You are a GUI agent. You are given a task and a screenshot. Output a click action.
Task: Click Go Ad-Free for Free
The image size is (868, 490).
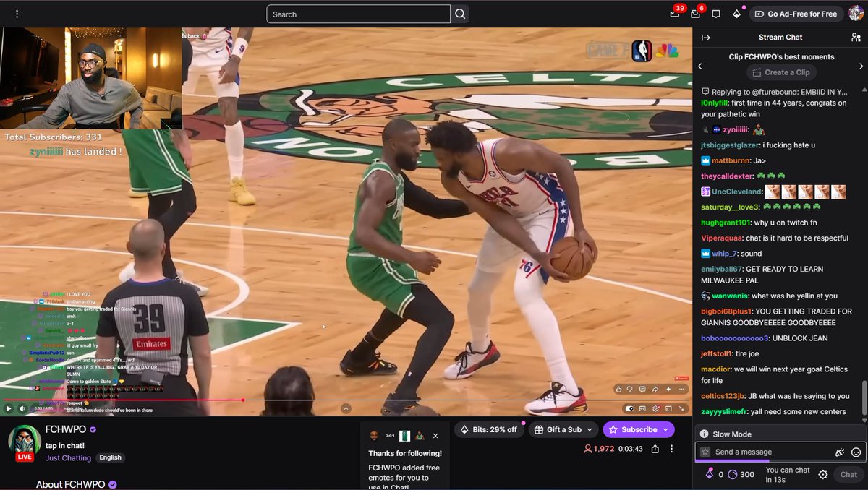point(796,14)
